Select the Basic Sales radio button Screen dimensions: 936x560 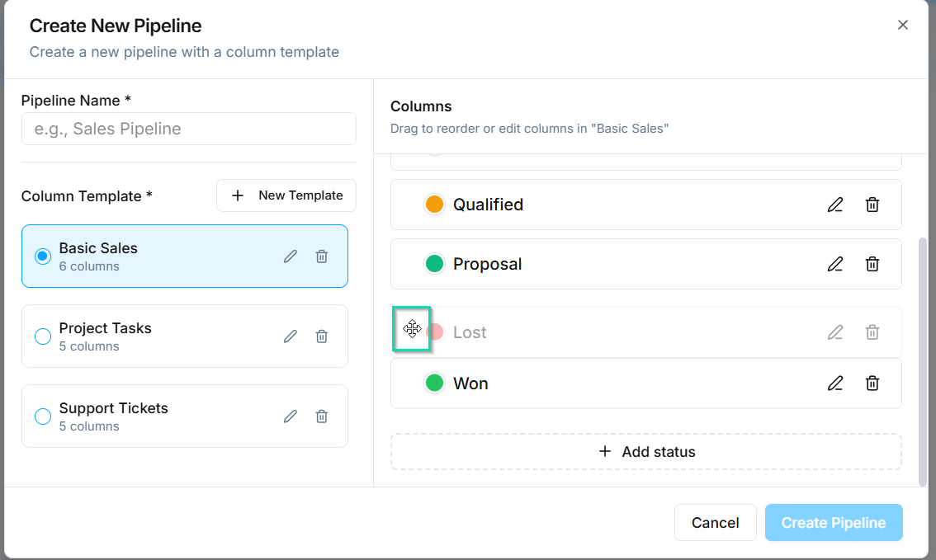43,256
